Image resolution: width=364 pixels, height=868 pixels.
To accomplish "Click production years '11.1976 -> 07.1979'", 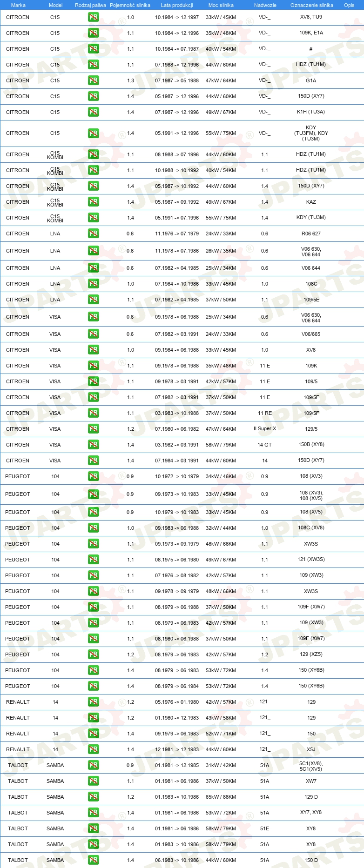I will tap(177, 234).
